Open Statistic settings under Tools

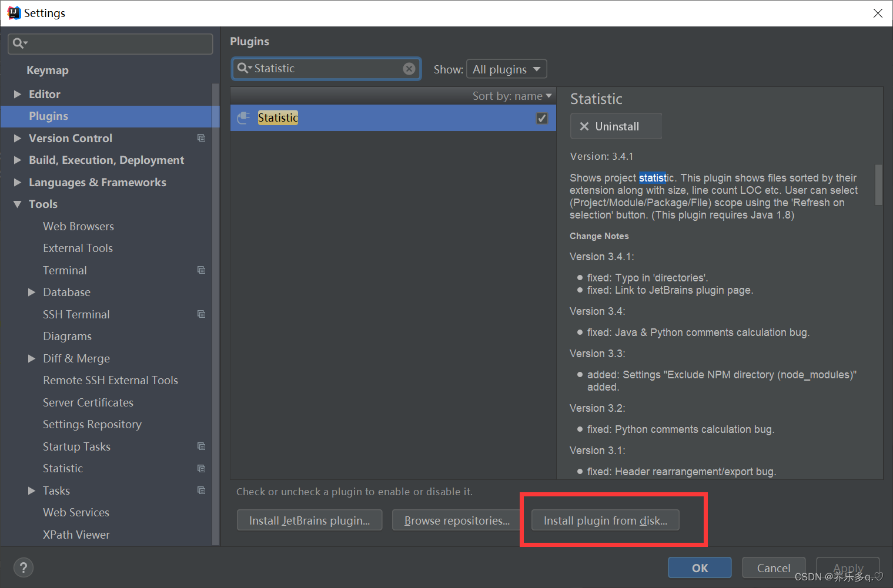coord(63,468)
